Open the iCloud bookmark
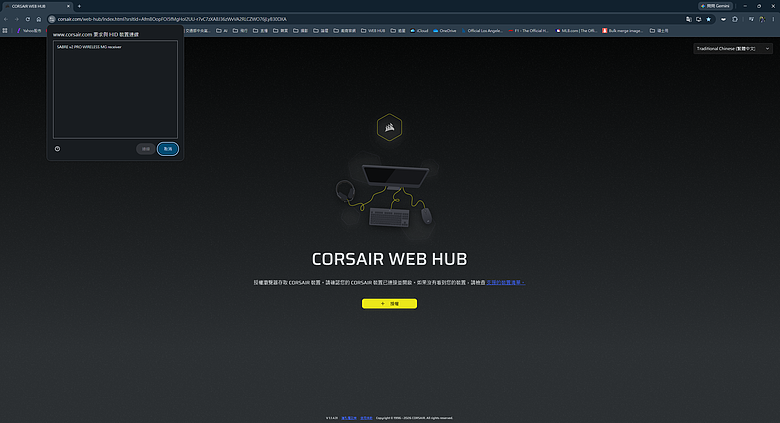 click(x=419, y=30)
